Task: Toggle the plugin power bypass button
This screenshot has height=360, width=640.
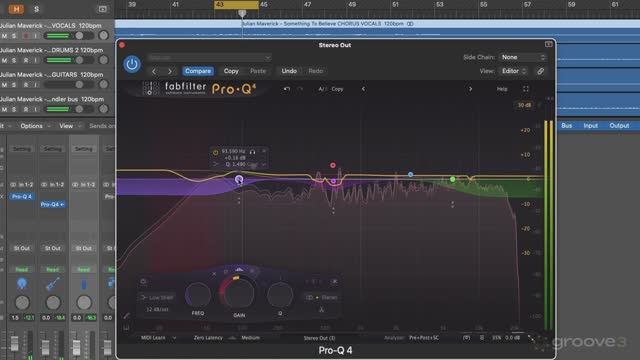Action: pos(131,64)
